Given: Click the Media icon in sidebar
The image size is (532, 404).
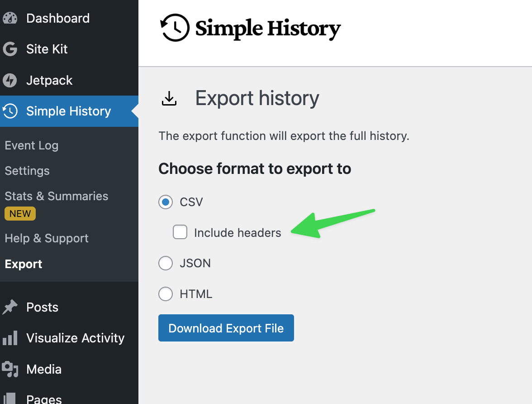Looking at the screenshot, I should pos(10,369).
